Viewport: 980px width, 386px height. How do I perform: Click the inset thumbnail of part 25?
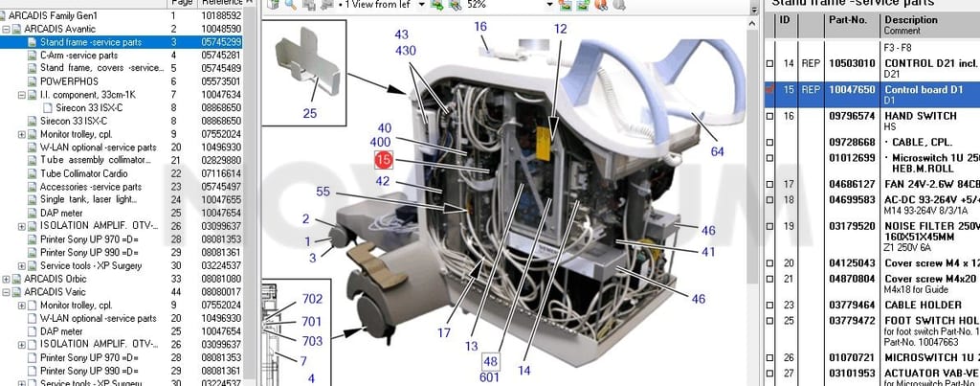coord(303,73)
